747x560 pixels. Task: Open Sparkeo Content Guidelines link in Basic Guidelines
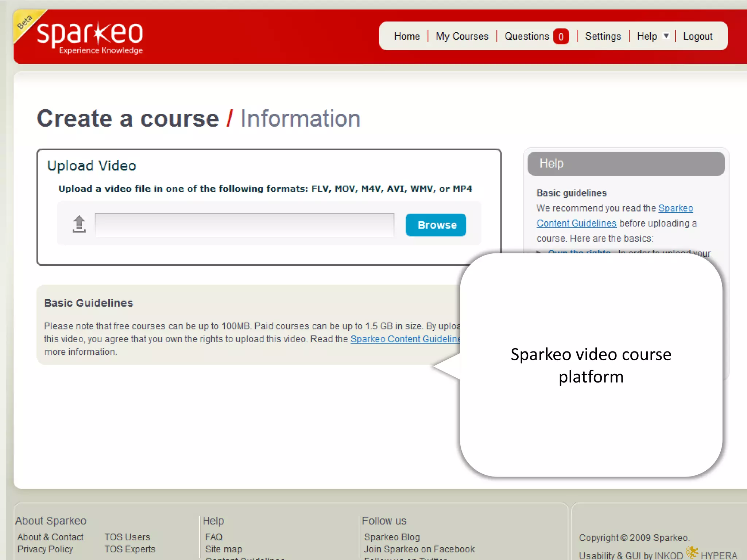tap(405, 339)
